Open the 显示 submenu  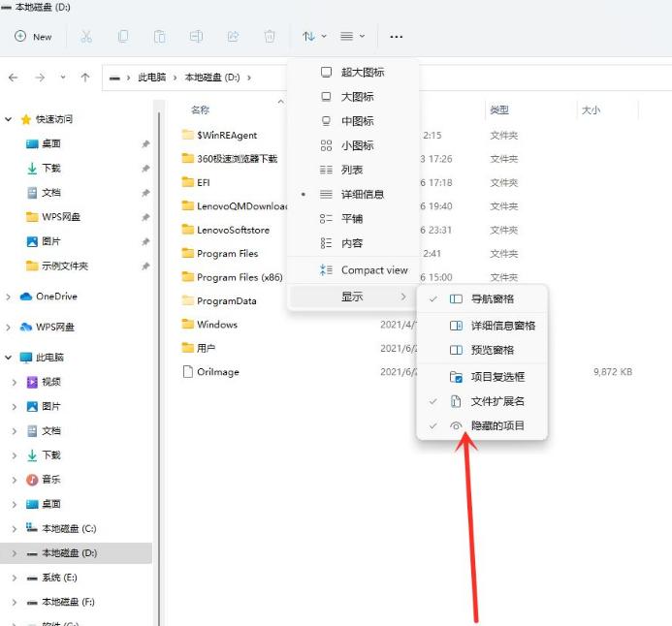pos(353,297)
